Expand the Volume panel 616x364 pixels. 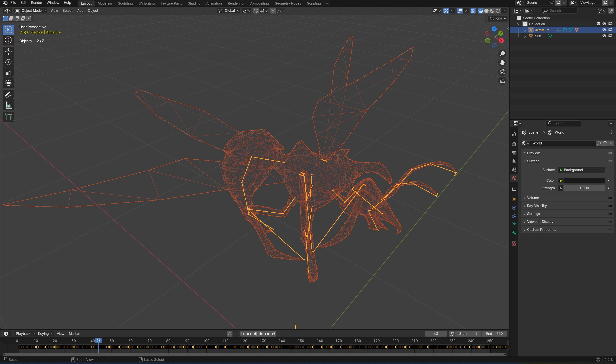533,198
